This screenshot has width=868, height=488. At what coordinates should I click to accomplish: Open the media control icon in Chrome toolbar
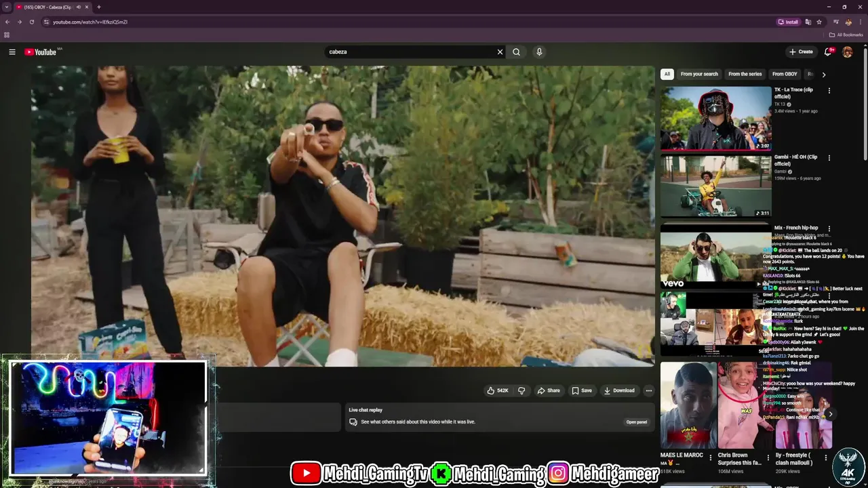[x=836, y=22]
